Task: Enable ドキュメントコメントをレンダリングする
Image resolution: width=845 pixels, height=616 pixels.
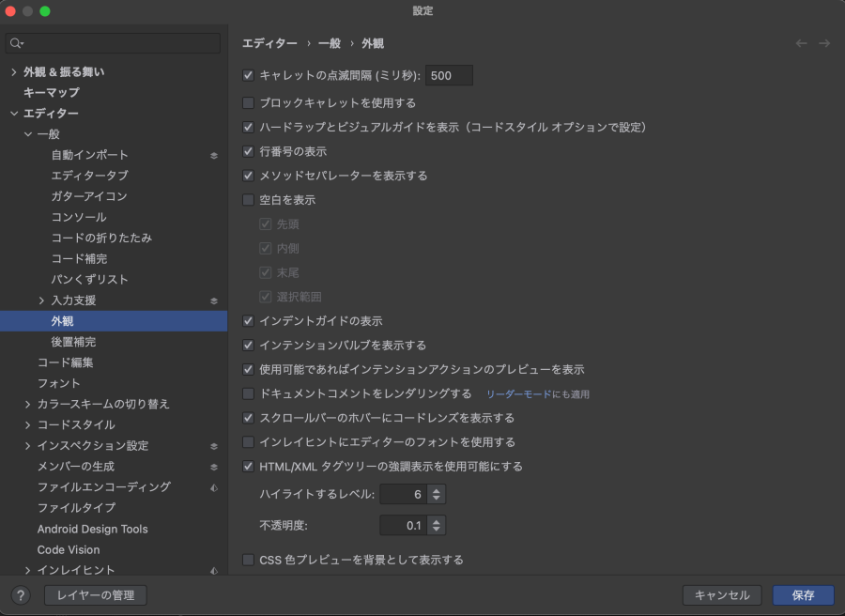Action: click(249, 393)
